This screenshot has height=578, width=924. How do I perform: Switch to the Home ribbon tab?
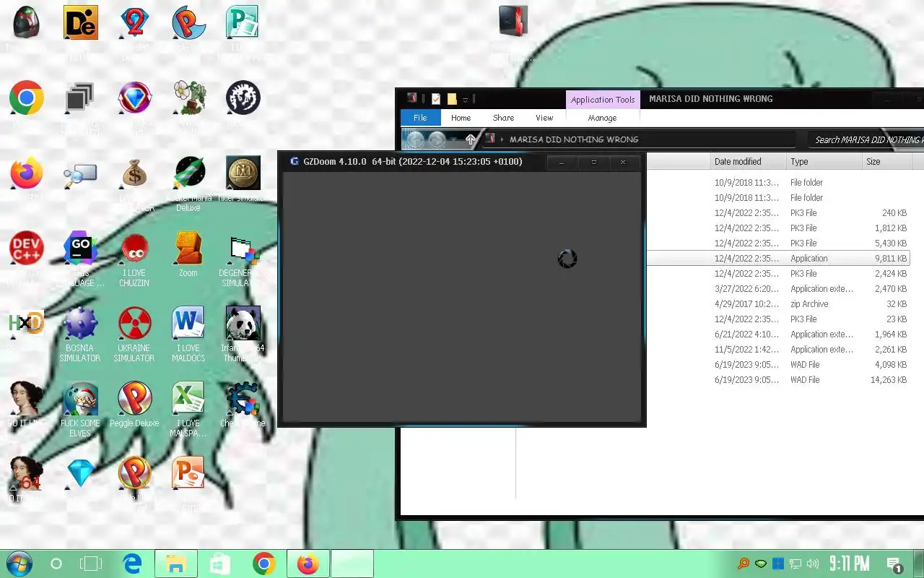click(461, 118)
